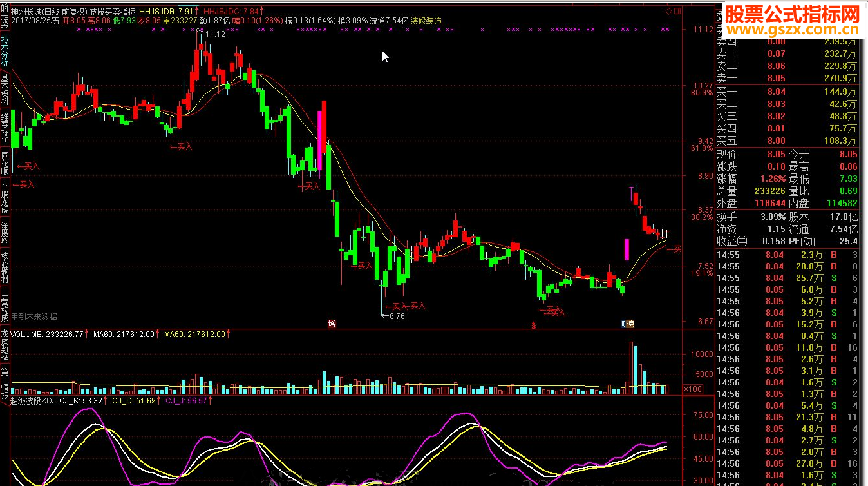The image size is (868, 486).
Task: Click the 卖三 ask row at 8.07
Action: tap(787, 54)
